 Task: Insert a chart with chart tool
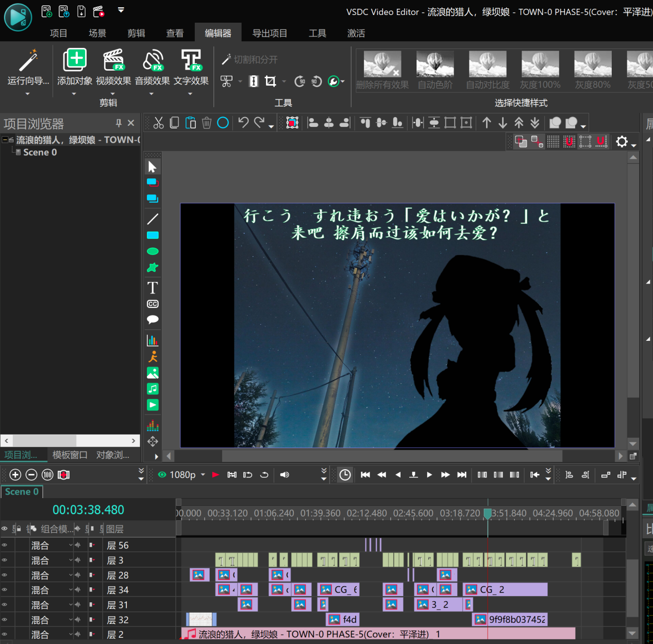point(153,340)
